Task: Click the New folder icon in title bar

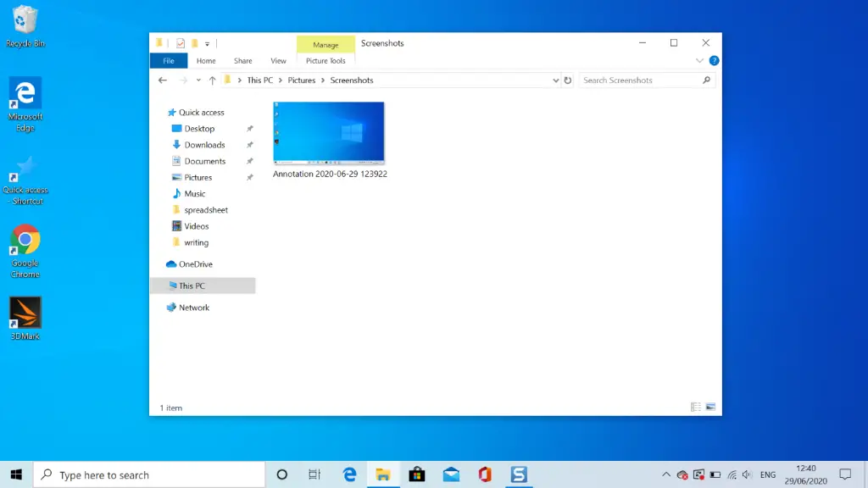Action: click(x=195, y=43)
